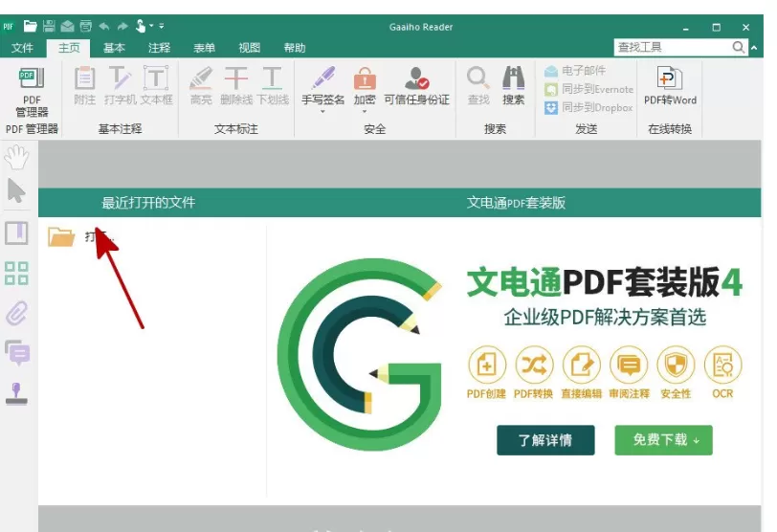777x532 pixels.
Task: Click the PDF app logo in title bar
Action: point(9,26)
